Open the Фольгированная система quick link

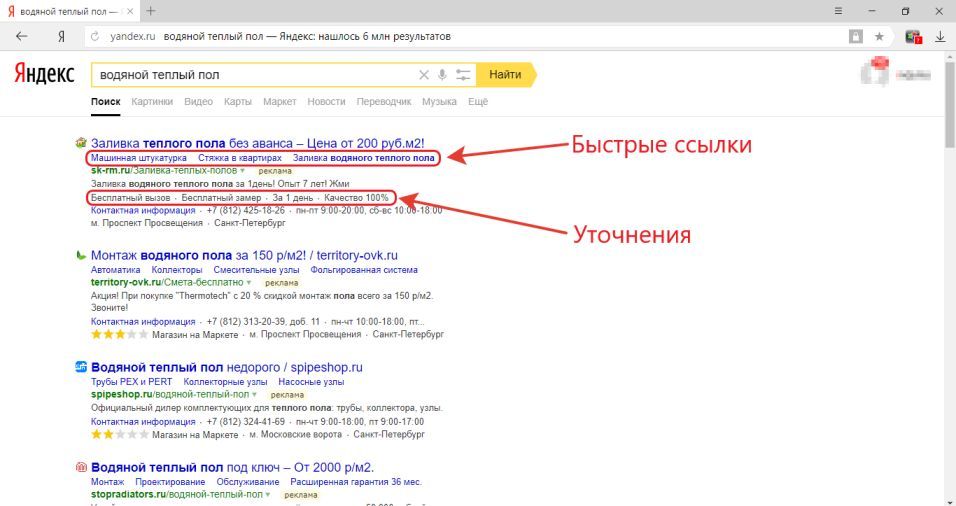pyautogui.click(x=364, y=269)
